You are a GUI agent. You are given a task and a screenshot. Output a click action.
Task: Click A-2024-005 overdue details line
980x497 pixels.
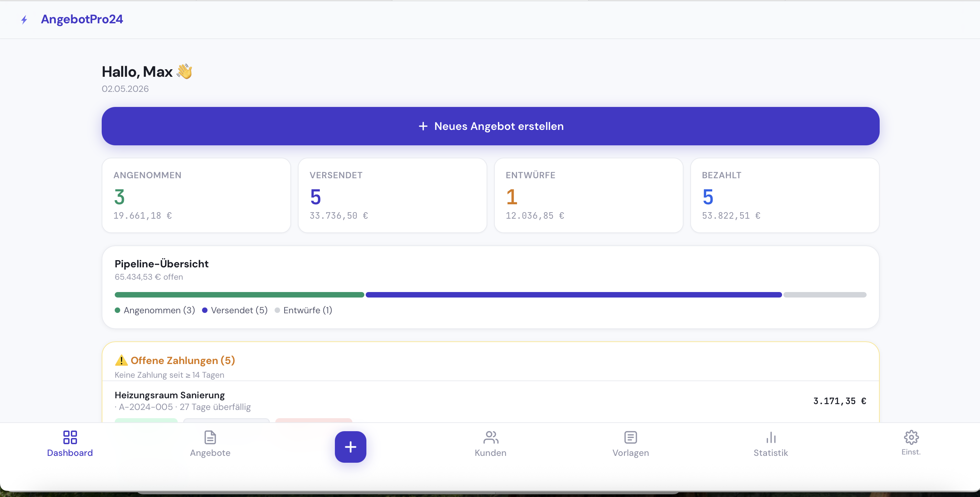point(183,407)
